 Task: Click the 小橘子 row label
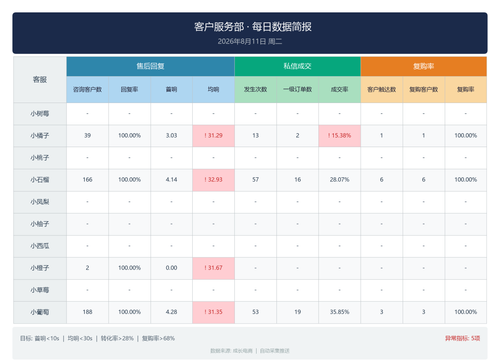[40, 136]
